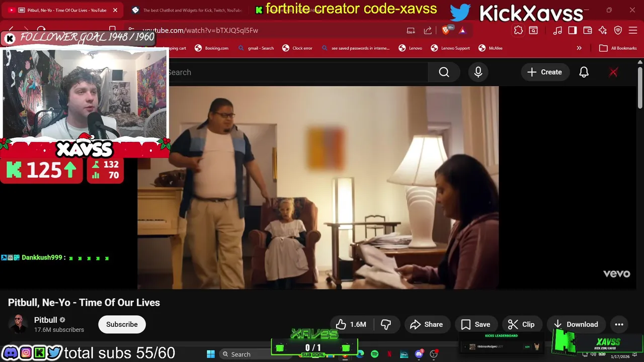
Task: Open the Brave Shields lion icon
Action: tap(446, 30)
